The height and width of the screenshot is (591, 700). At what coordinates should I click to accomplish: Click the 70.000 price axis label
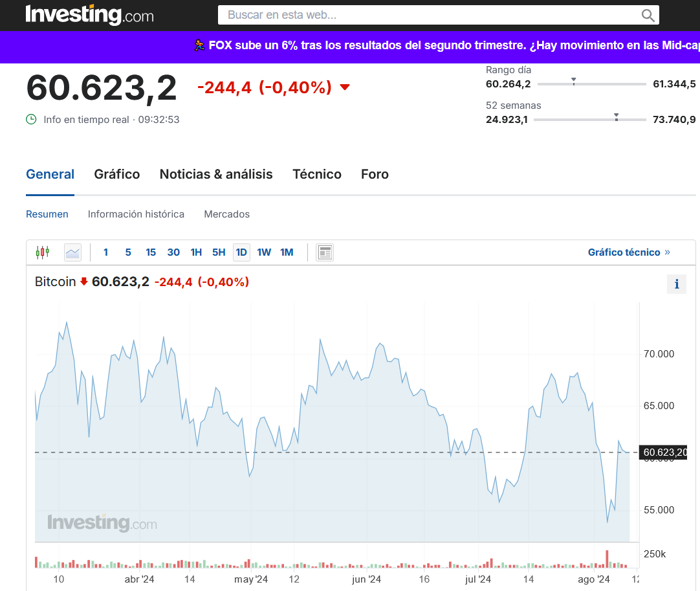click(x=659, y=354)
